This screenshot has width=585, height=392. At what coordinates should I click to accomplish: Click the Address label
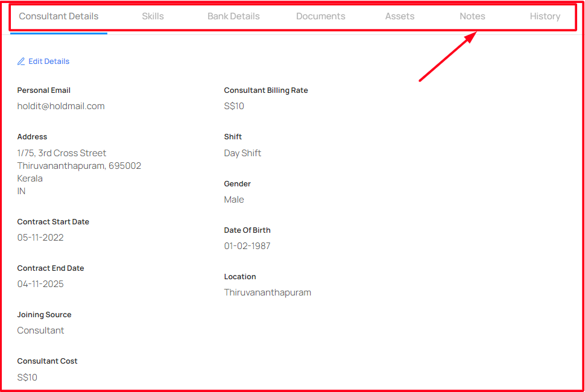[32, 137]
